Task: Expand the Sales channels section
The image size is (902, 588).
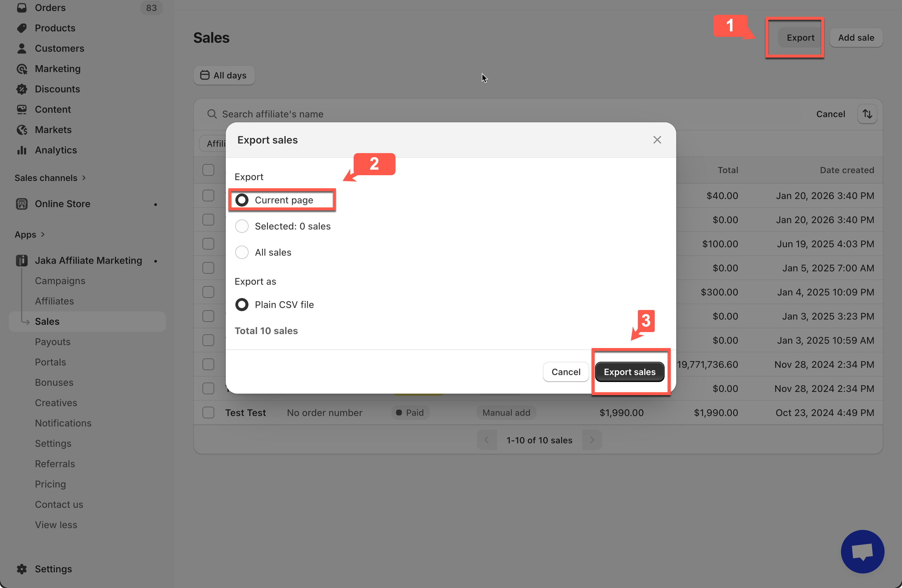Action: click(x=84, y=178)
